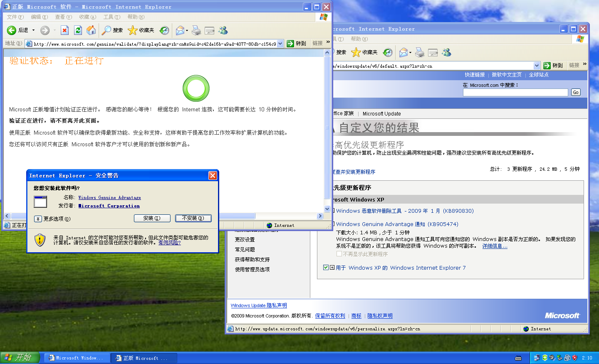Click 转到 Go button in front window
599x364 pixels.
pyautogui.click(x=297, y=44)
